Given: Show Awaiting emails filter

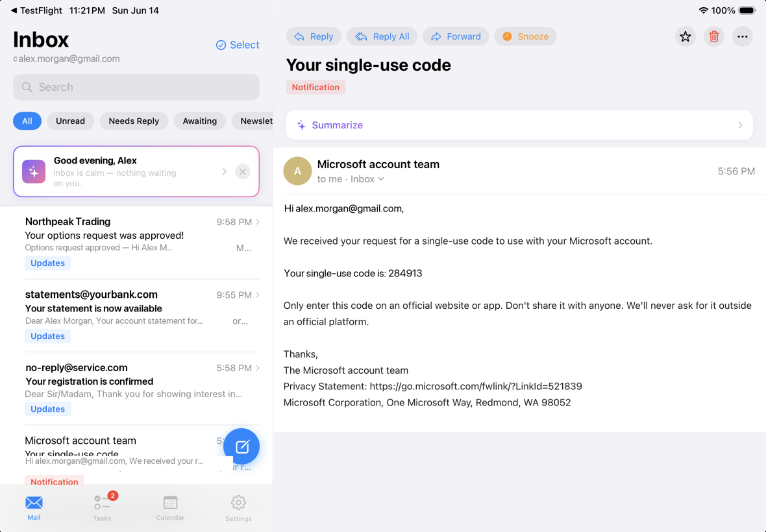Looking at the screenshot, I should [x=200, y=121].
